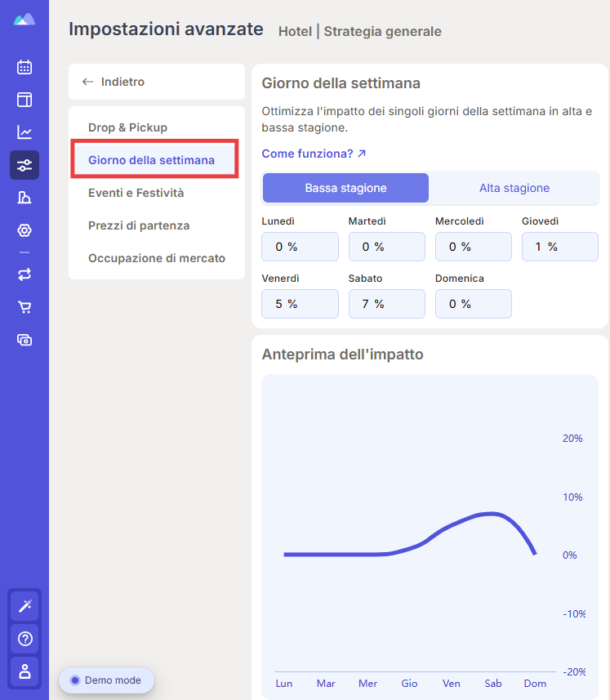Open the calendar icon in sidebar
Viewport: 610px width, 700px height.
(x=24, y=67)
